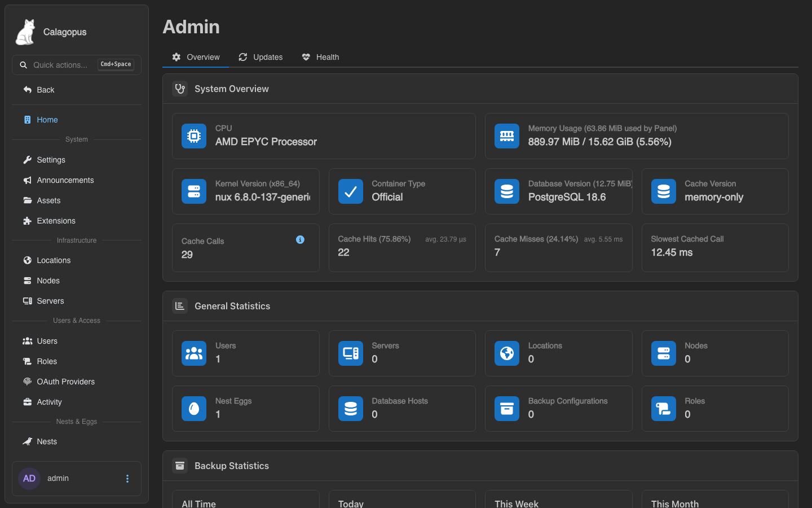Open Extensions in the sidebar
812x508 pixels.
tap(77, 221)
